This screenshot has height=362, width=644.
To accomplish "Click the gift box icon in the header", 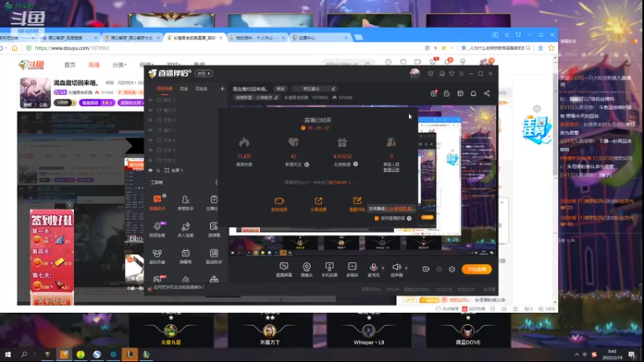I will click(x=434, y=93).
